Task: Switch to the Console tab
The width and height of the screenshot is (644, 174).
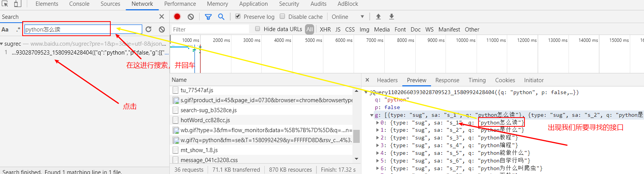Action: click(x=79, y=4)
